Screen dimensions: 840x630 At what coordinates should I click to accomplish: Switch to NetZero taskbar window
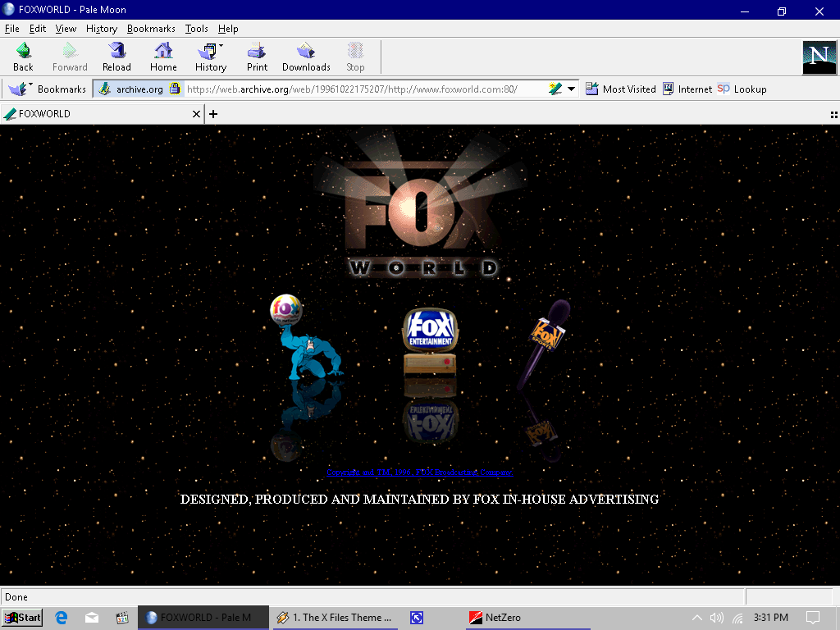point(527,618)
